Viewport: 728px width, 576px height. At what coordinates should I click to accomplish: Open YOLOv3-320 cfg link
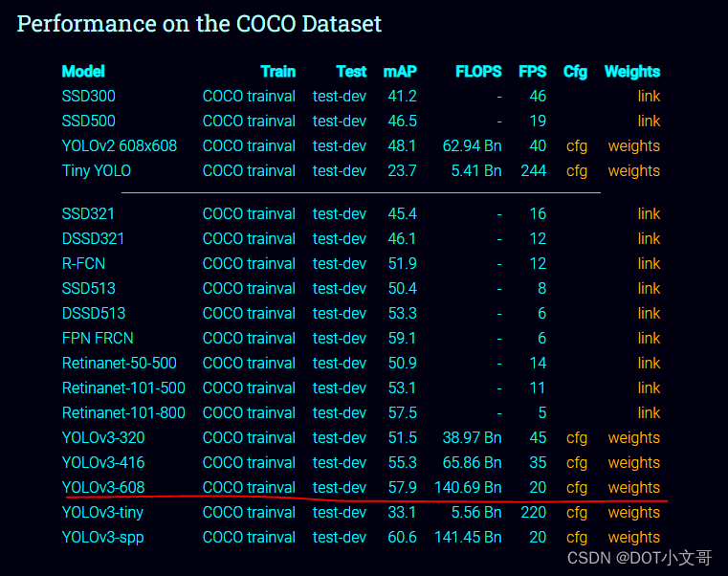[577, 438]
